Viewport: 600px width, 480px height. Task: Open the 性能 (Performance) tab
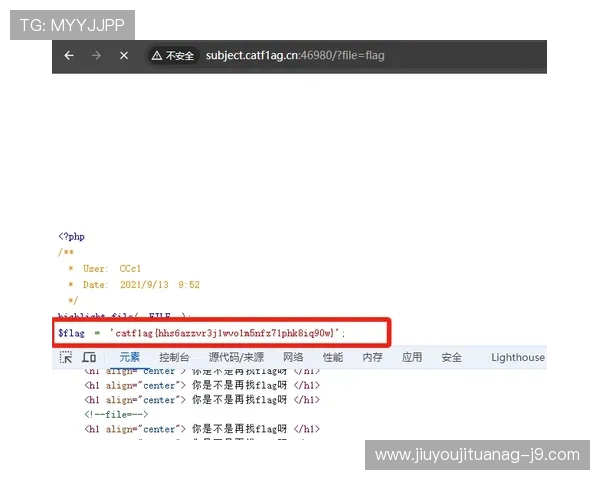pyautogui.click(x=332, y=357)
